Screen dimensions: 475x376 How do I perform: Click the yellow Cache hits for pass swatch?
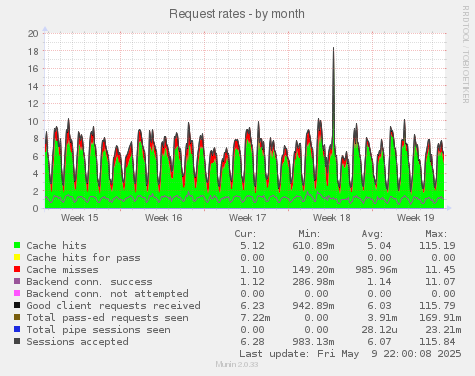[17, 257]
